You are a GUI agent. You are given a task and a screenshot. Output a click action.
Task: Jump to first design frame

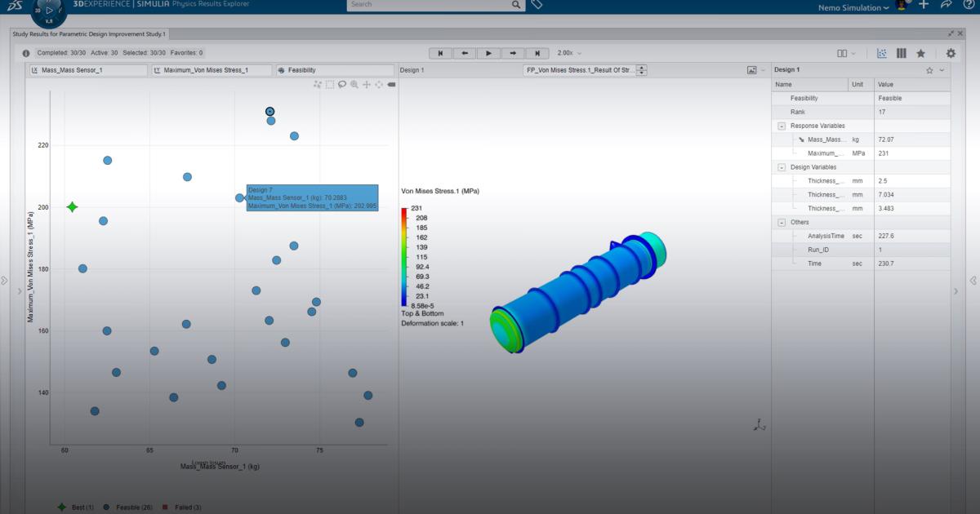440,53
